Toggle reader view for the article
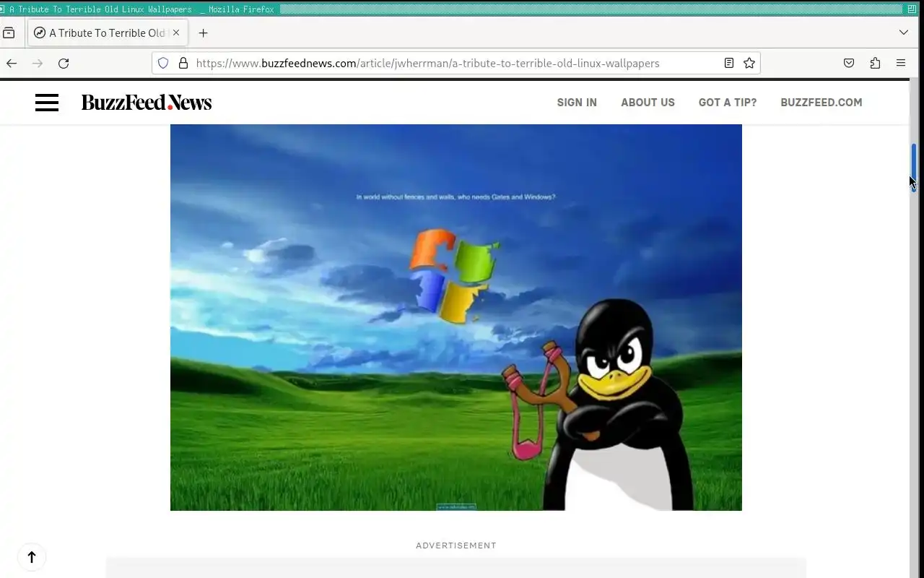The width and height of the screenshot is (924, 578). [729, 63]
